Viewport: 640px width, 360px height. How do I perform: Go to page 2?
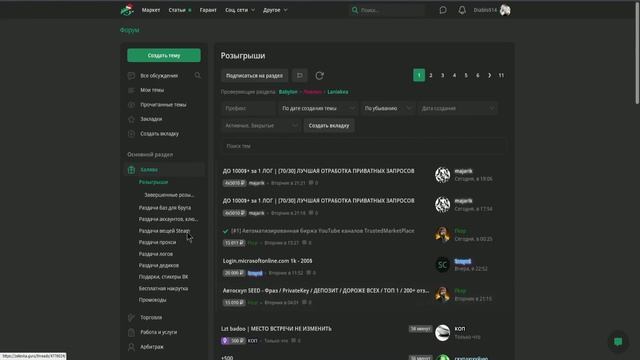click(431, 76)
